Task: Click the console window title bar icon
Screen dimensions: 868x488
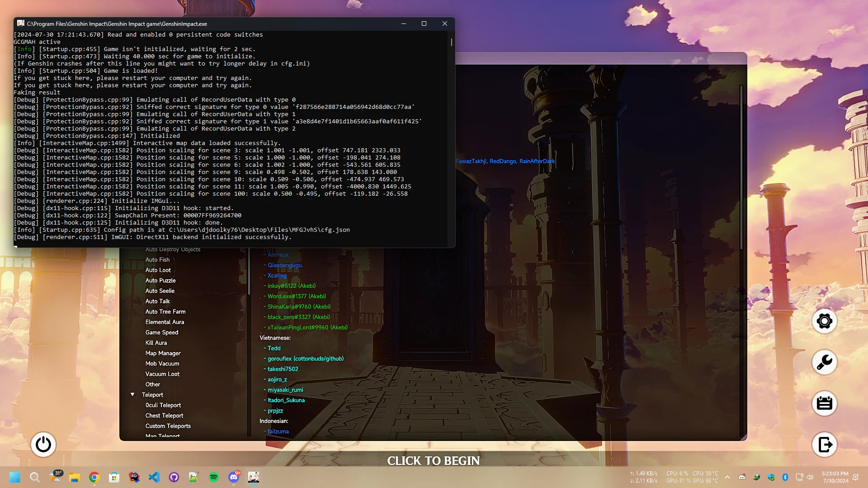Action: 20,23
